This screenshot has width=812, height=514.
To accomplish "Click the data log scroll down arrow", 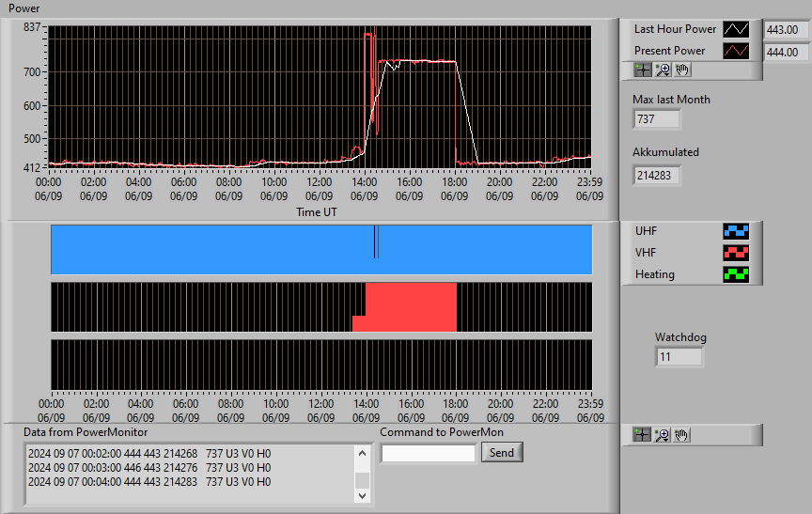I will 362,495.
